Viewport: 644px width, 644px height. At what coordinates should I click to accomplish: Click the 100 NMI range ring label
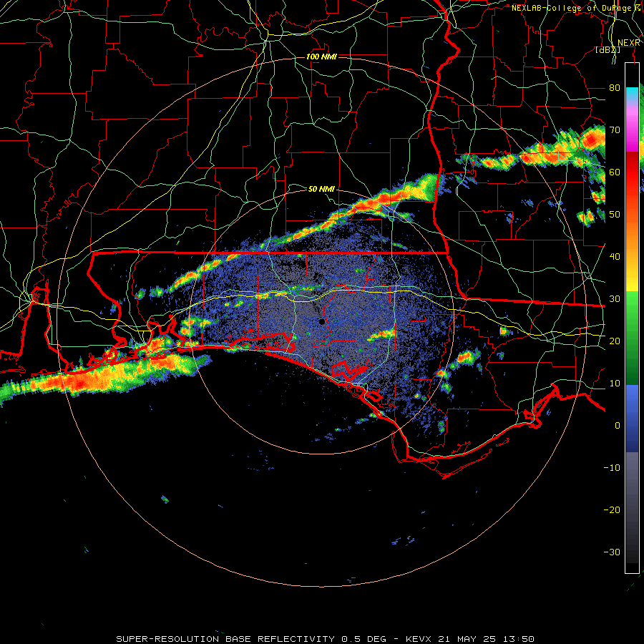[x=321, y=57]
